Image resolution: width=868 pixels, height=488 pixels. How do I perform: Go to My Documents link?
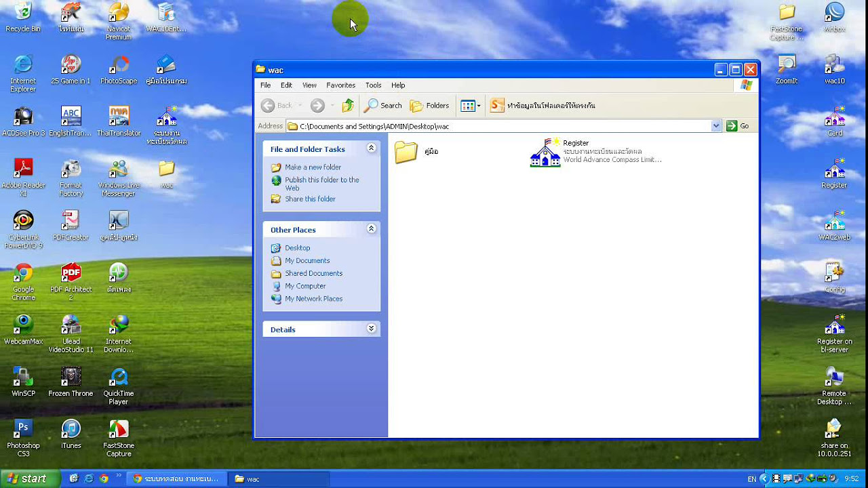(x=307, y=261)
